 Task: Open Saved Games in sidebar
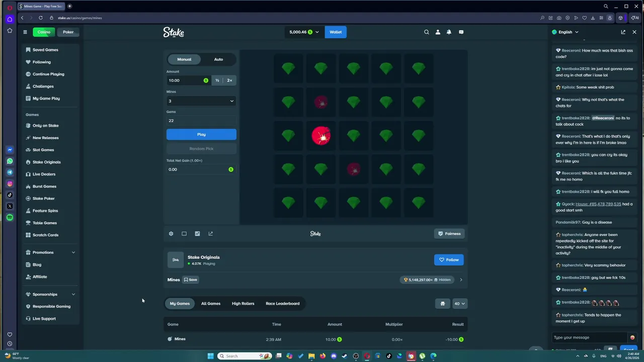tap(45, 50)
